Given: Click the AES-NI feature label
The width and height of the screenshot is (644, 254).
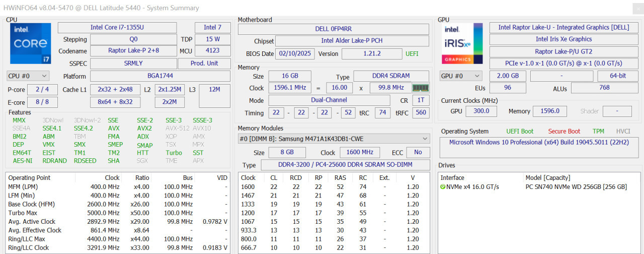Looking at the screenshot, I should point(22,161).
